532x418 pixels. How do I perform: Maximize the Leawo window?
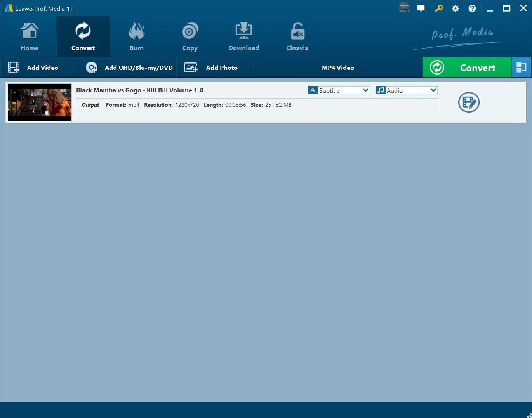click(x=507, y=8)
